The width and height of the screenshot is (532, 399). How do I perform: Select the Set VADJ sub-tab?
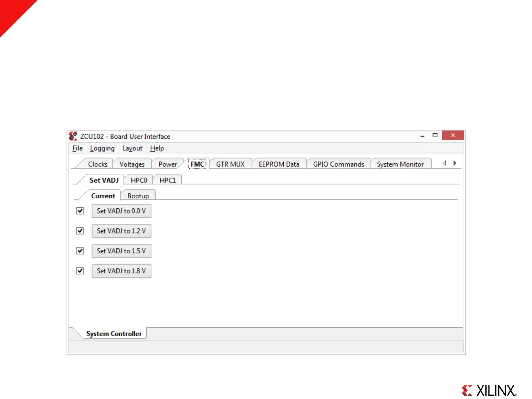coord(104,180)
